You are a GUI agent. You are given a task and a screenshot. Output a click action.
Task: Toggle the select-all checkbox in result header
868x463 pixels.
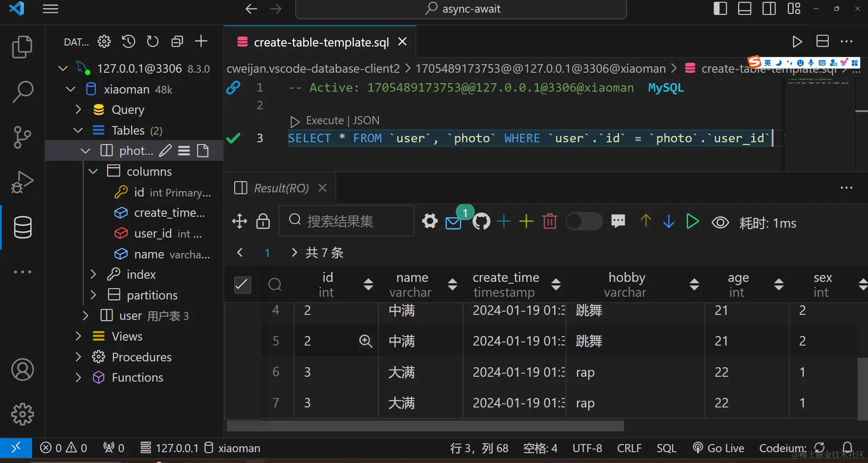(243, 285)
